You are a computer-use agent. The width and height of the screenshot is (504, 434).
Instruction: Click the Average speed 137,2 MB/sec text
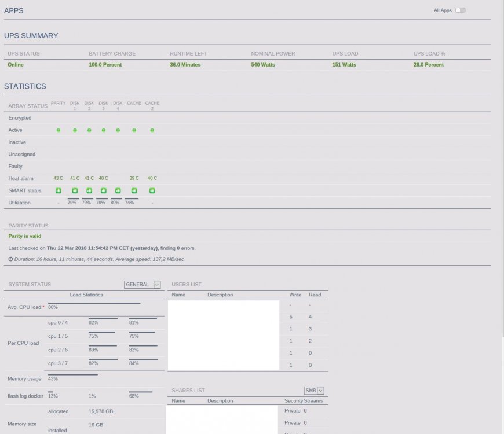click(x=150, y=259)
